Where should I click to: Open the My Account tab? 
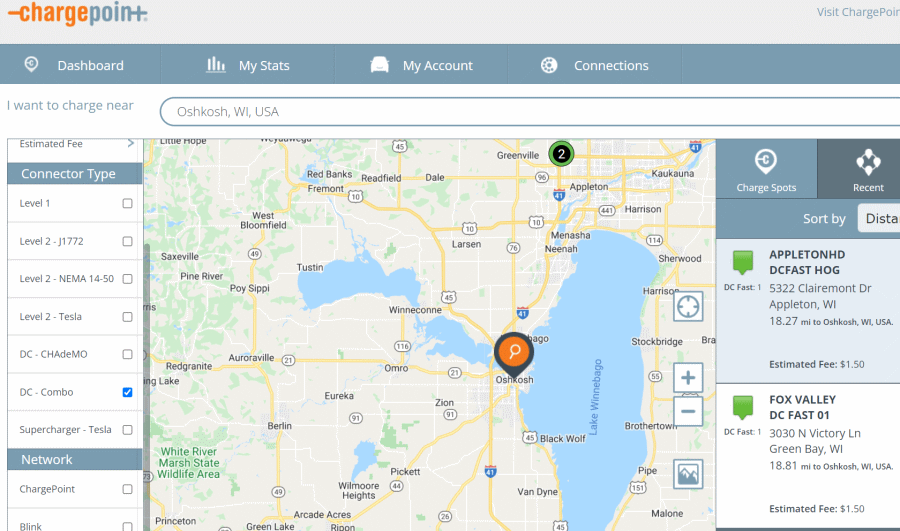click(x=421, y=64)
